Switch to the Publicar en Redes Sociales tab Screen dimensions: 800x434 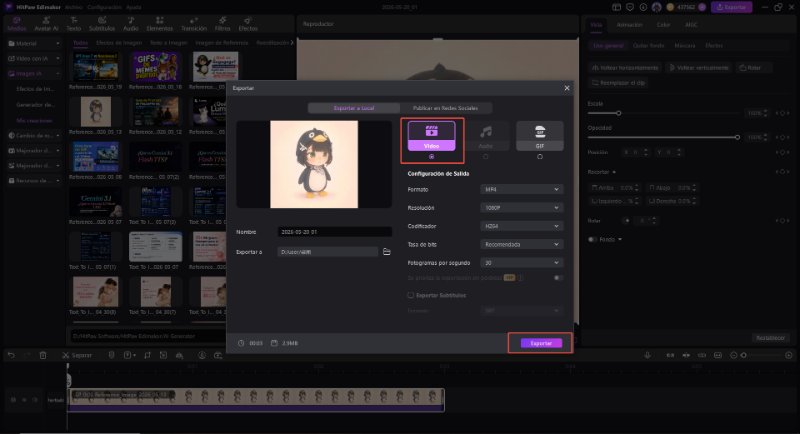click(x=445, y=108)
